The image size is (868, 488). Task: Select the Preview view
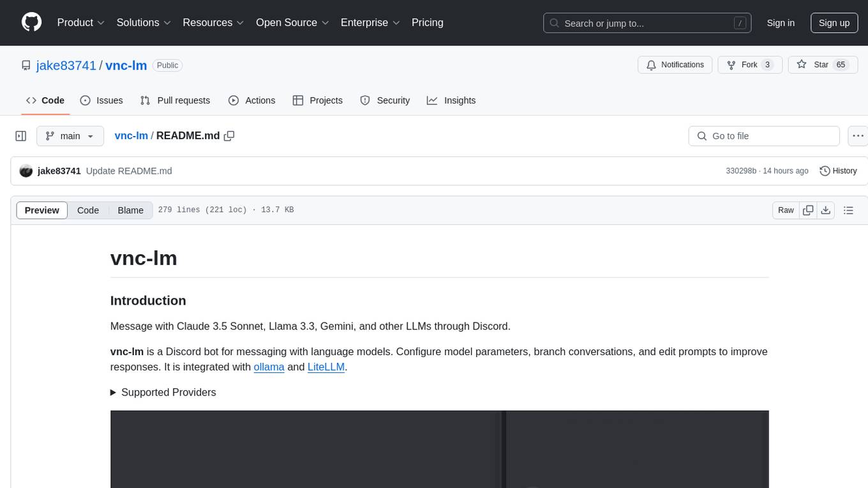click(42, 210)
